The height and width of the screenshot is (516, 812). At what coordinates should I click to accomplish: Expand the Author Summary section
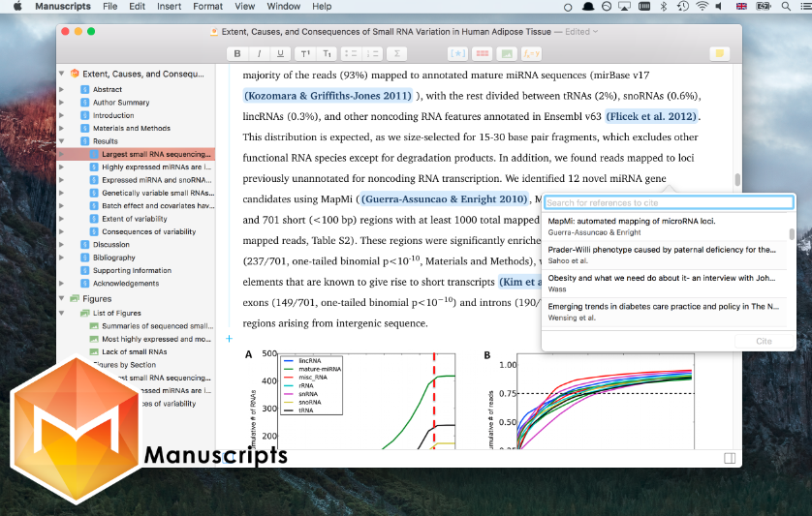(62, 102)
